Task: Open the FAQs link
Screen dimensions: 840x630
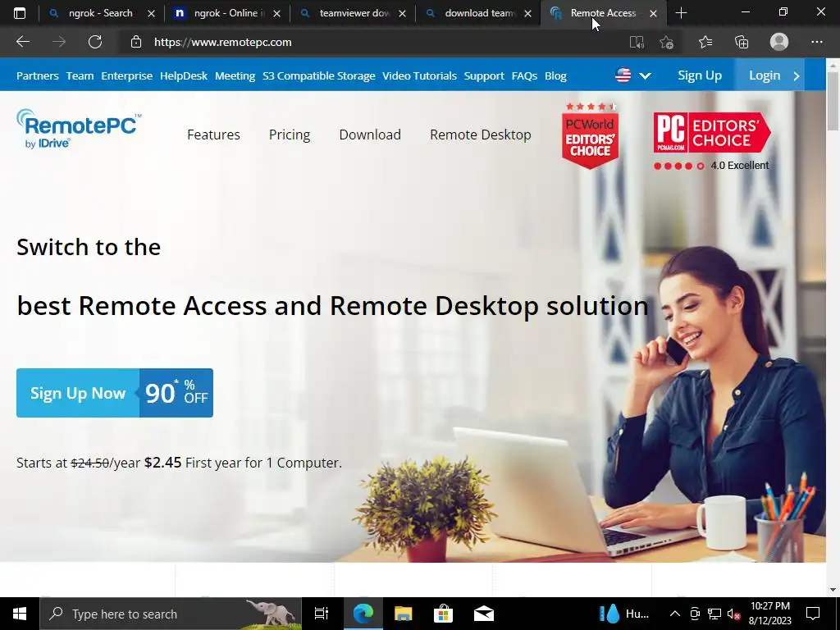Action: click(x=524, y=75)
